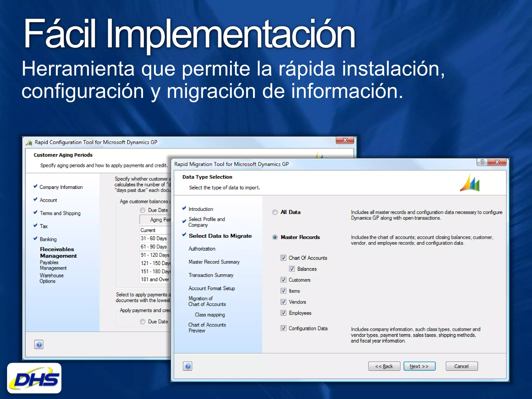Open Terms and Shipping step
532x399 pixels.
click(60, 213)
